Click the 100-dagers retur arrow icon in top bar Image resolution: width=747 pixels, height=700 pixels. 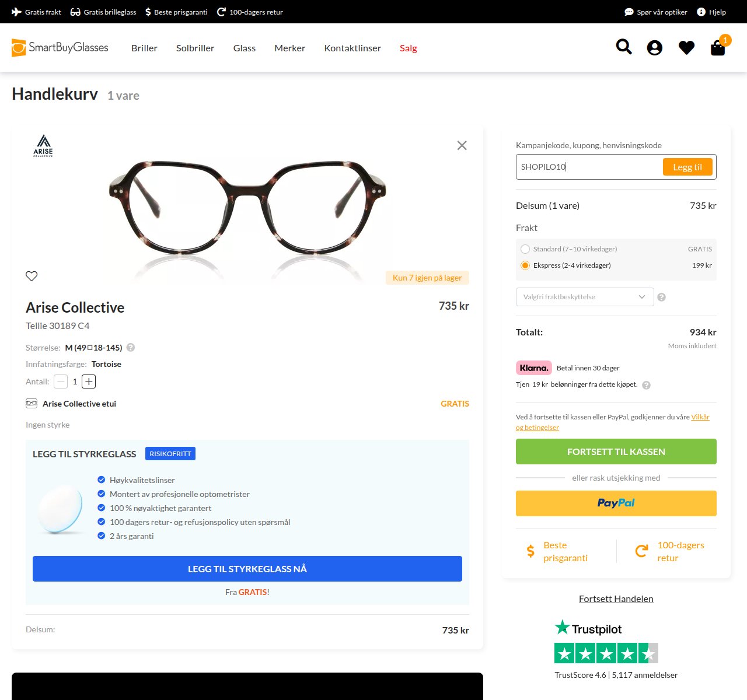pos(221,12)
